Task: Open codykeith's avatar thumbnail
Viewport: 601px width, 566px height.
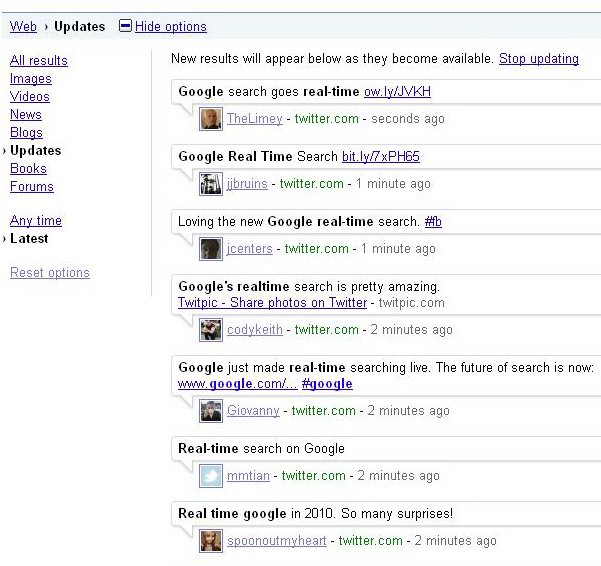Action: [x=211, y=330]
